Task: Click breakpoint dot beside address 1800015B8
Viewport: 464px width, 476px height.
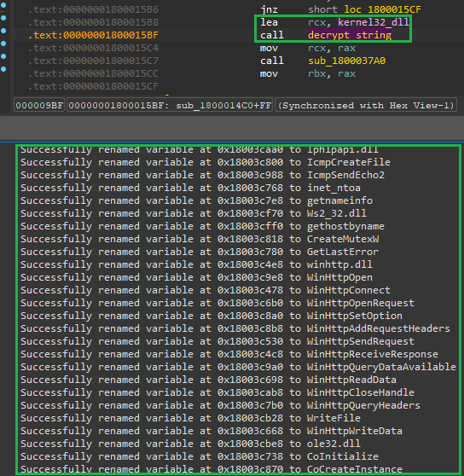Action: [x=3, y=18]
